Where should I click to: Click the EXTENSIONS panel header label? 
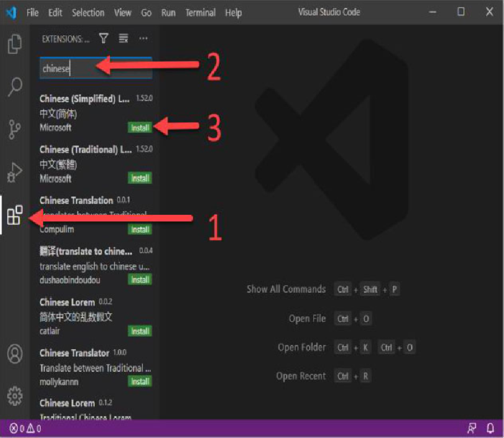66,39
